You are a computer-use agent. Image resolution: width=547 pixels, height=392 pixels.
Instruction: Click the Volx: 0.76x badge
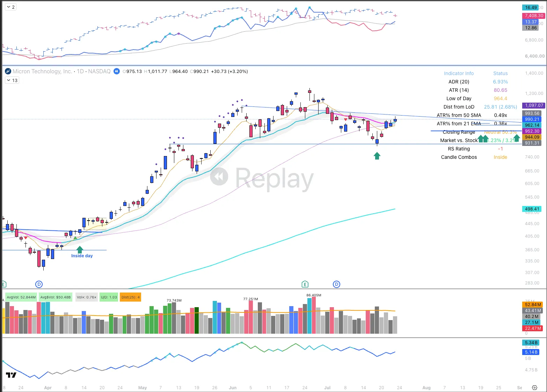pos(87,297)
